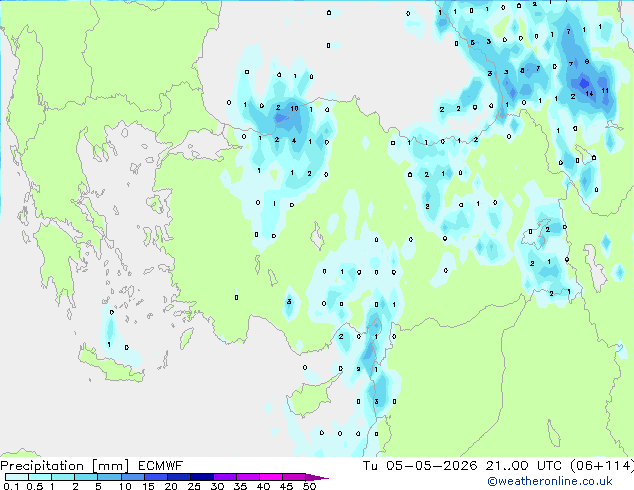634x490 pixels.
Task: Select the legend swatch between 30 and 35
Action: click(x=225, y=477)
